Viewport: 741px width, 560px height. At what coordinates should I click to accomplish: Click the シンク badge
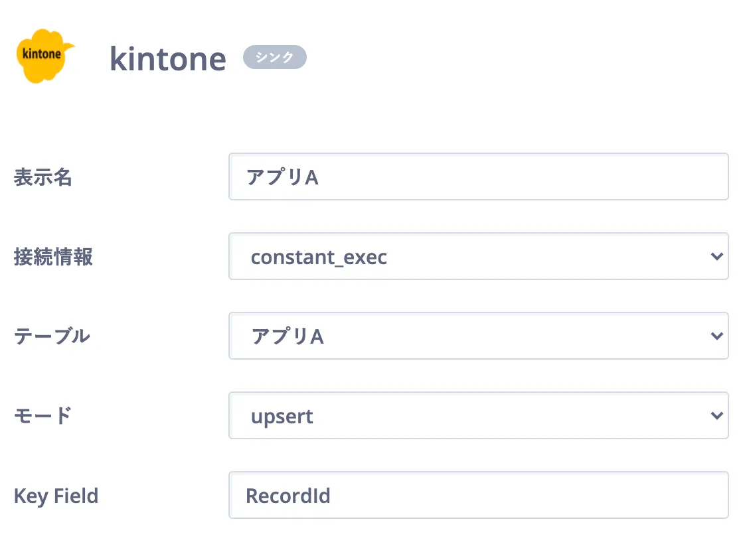coord(275,58)
